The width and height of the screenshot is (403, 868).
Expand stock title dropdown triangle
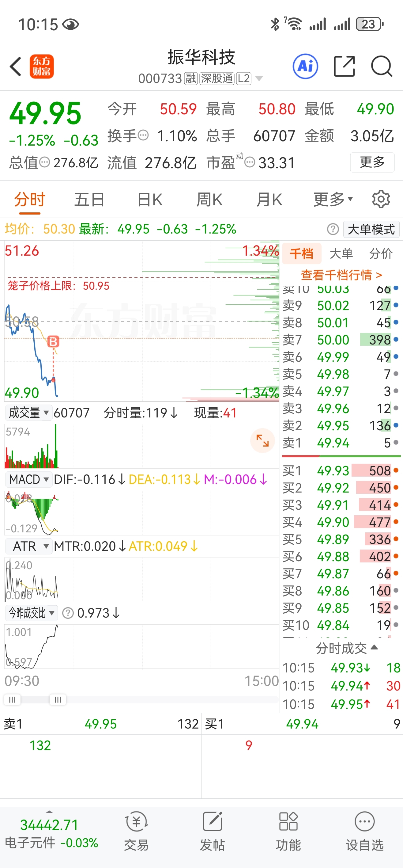259,78
